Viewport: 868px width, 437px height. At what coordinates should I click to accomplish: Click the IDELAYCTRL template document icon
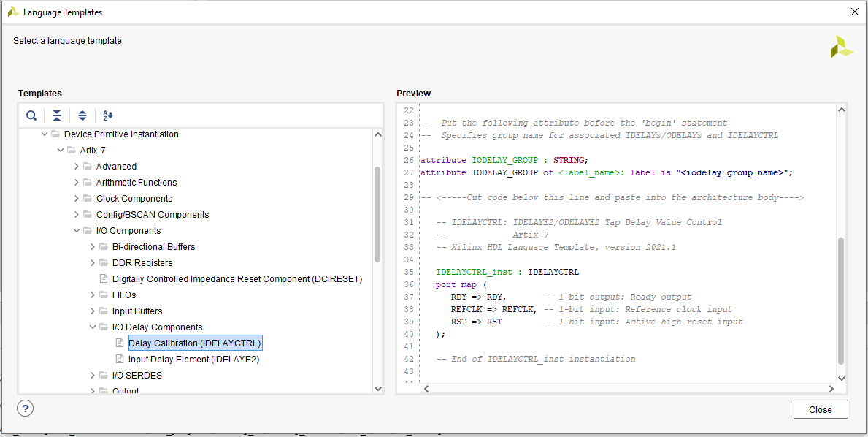point(119,343)
